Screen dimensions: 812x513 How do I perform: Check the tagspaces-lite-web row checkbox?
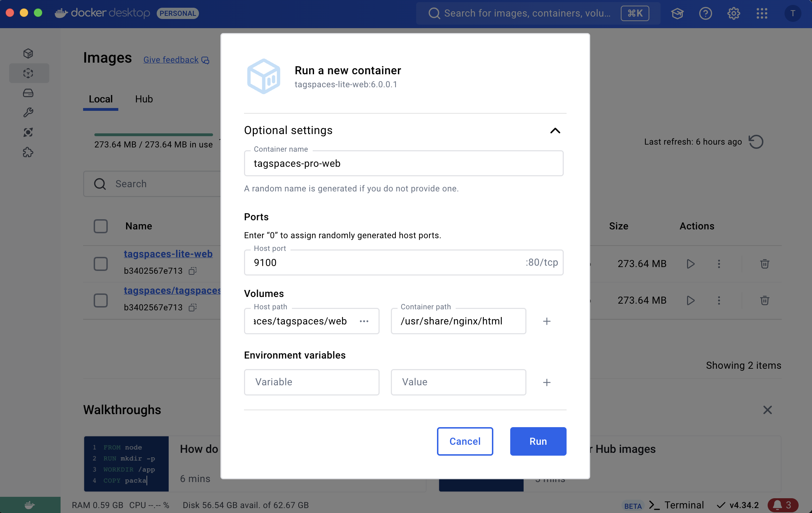click(101, 264)
